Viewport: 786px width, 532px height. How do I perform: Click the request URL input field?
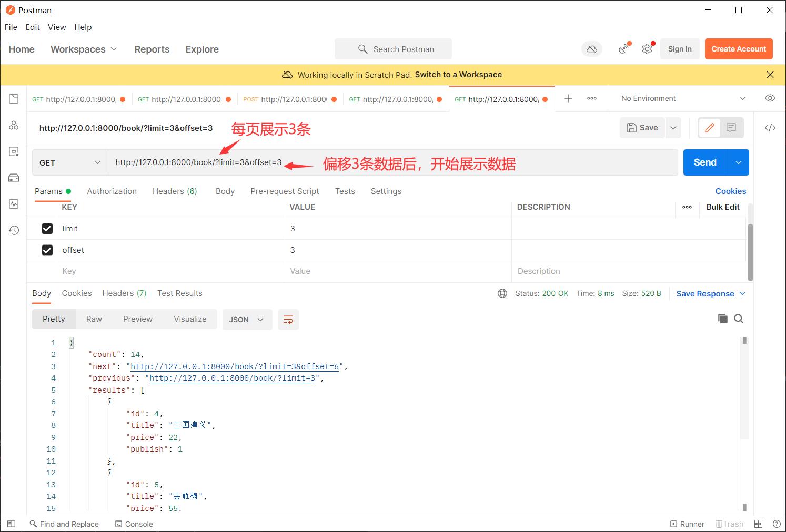click(393, 162)
